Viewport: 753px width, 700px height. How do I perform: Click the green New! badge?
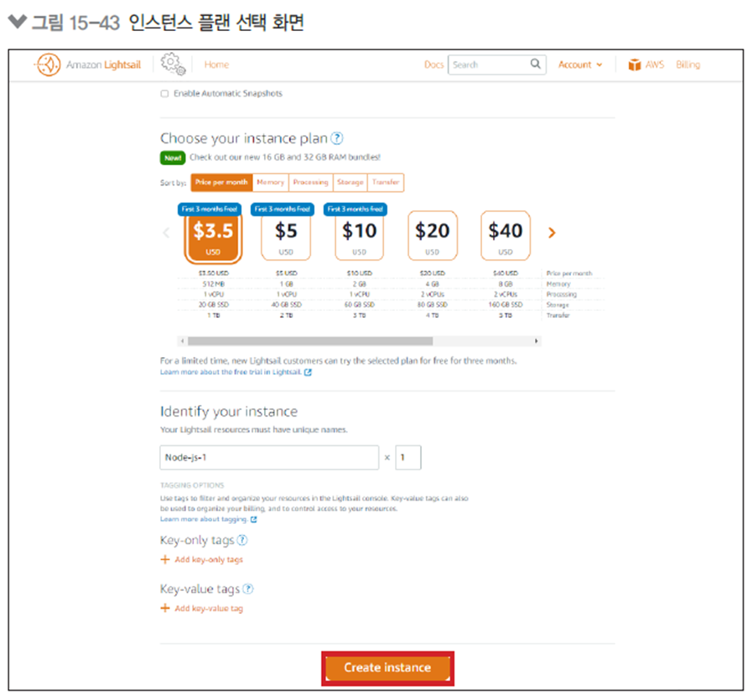[173, 158]
